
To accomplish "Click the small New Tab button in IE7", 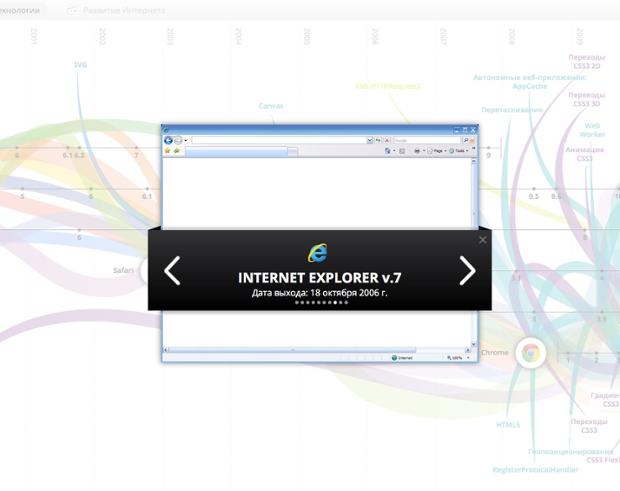I will click(293, 151).
